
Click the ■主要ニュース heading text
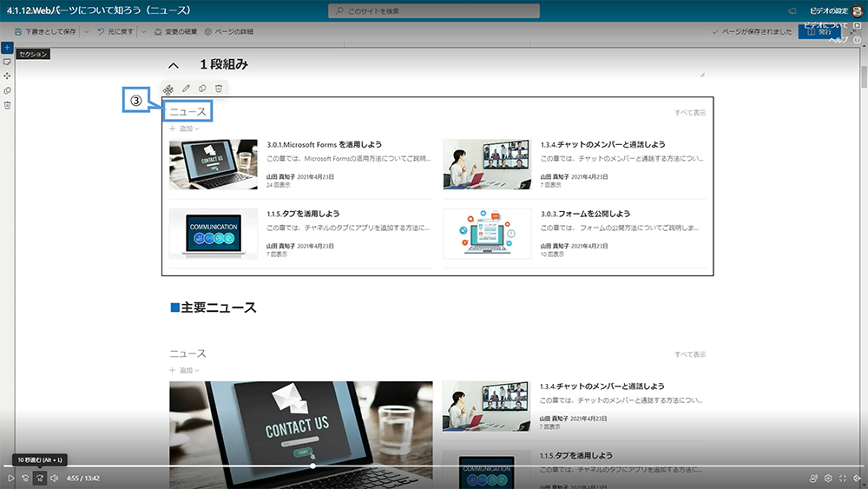pyautogui.click(x=214, y=307)
